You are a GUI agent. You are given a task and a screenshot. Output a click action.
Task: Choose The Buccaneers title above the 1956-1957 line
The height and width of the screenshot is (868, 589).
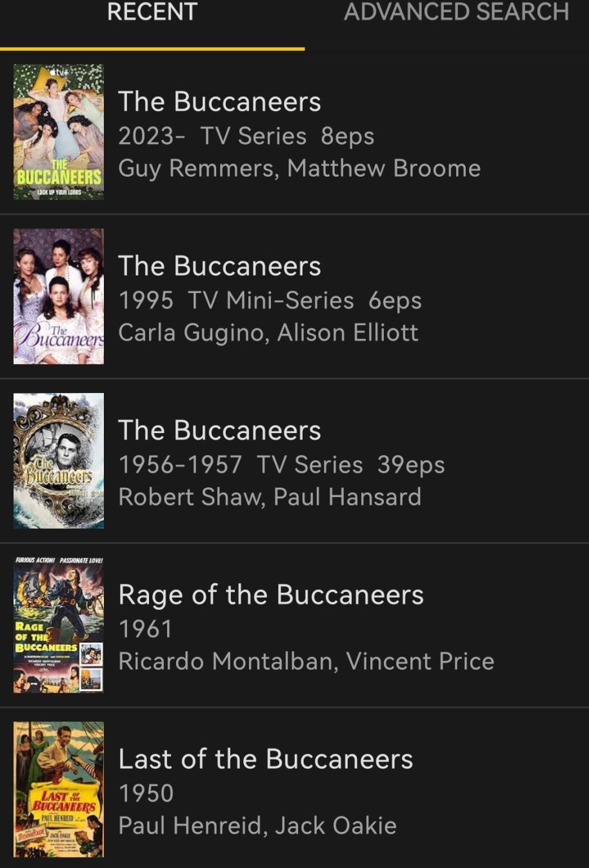219,431
